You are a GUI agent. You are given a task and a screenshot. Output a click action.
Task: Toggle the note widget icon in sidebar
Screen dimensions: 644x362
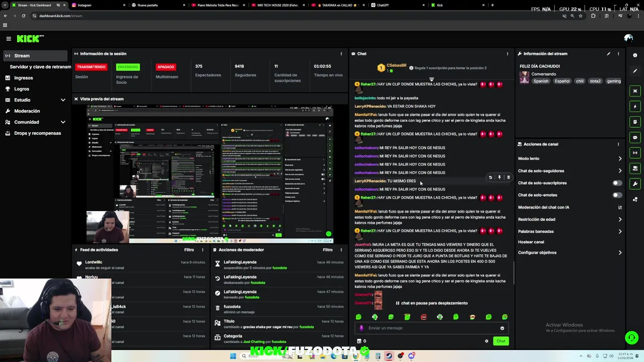[x=635, y=122]
